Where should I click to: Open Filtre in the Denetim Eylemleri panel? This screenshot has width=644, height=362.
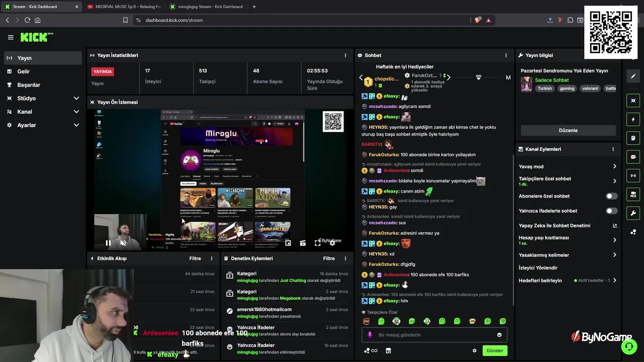(x=329, y=258)
